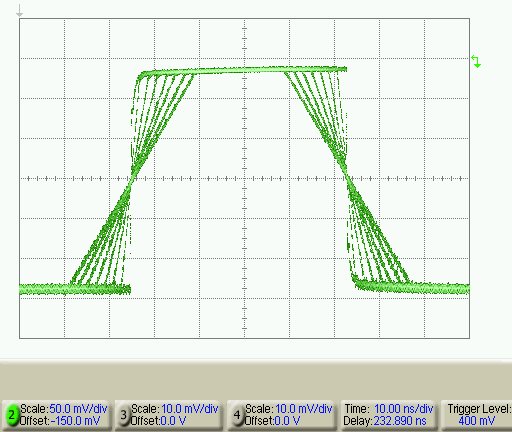Click channel 2 scale value 50.0 mV/div
The image size is (512, 432).
pyautogui.click(x=78, y=409)
